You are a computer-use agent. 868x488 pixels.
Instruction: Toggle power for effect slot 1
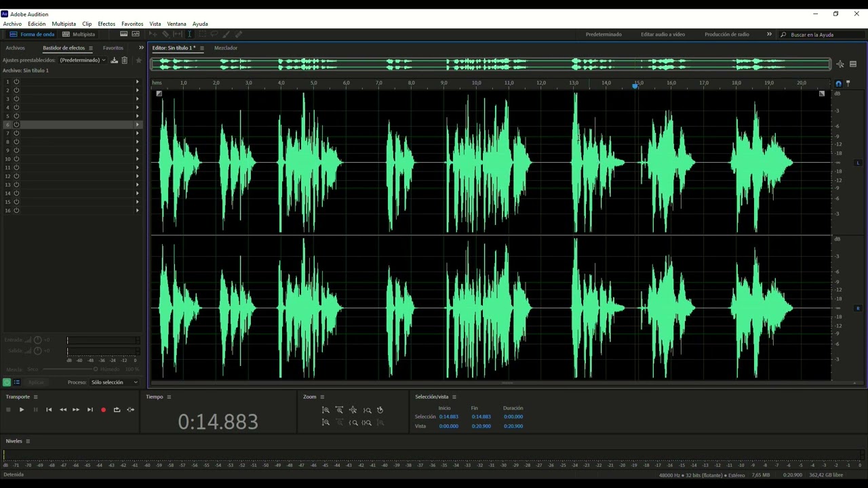click(16, 81)
